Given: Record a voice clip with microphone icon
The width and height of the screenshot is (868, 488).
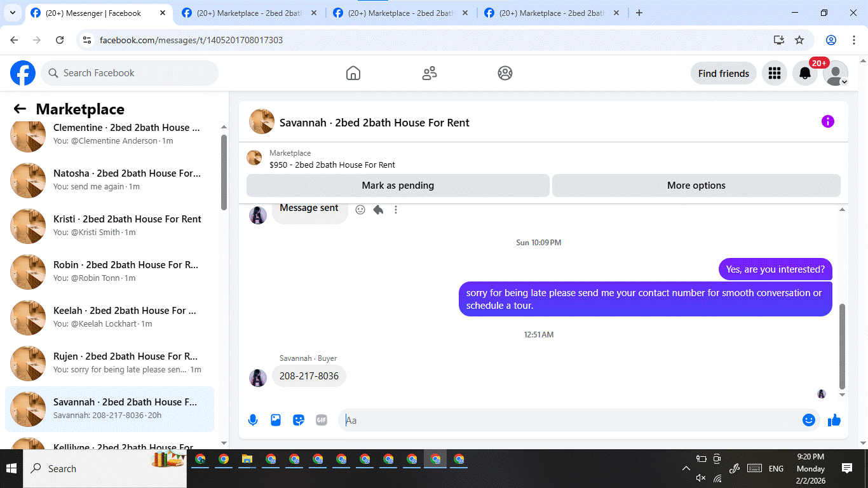Looking at the screenshot, I should pyautogui.click(x=253, y=420).
